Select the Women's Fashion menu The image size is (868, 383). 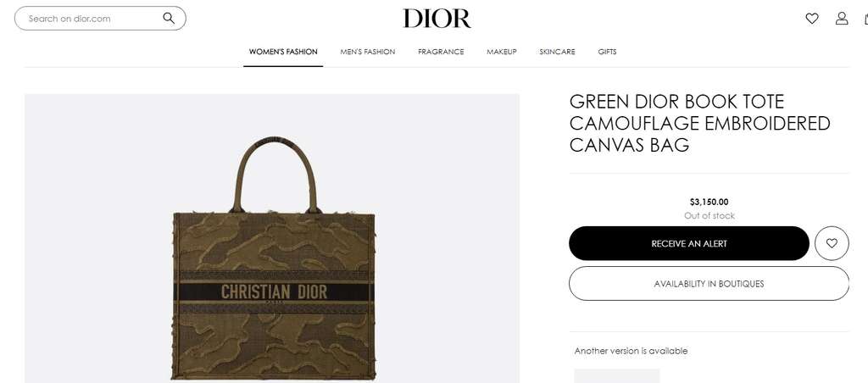click(x=283, y=52)
